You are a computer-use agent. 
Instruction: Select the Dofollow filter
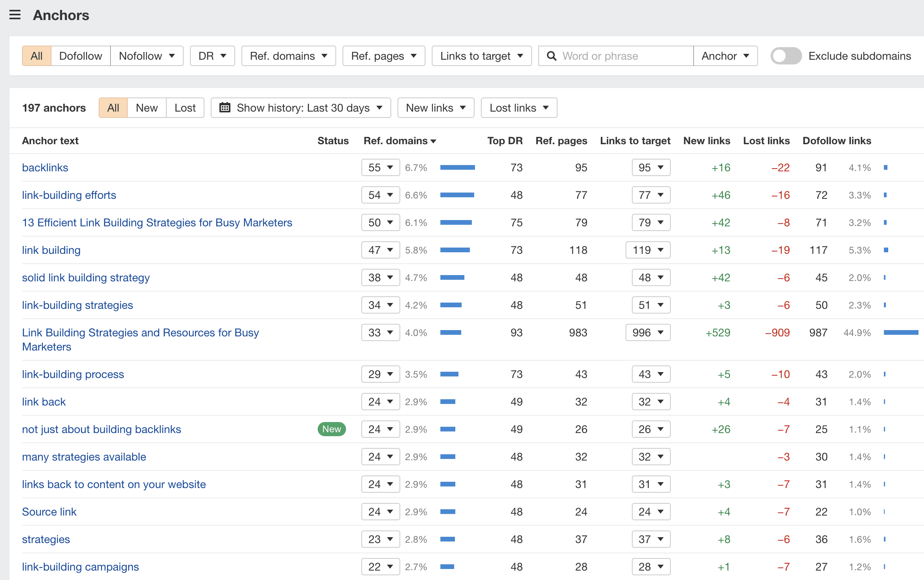[81, 56]
